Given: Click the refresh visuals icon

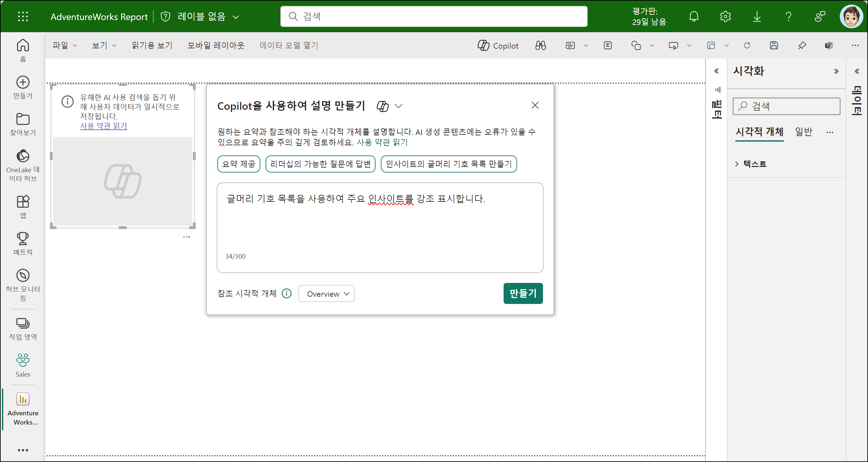Looking at the screenshot, I should click(x=747, y=46).
